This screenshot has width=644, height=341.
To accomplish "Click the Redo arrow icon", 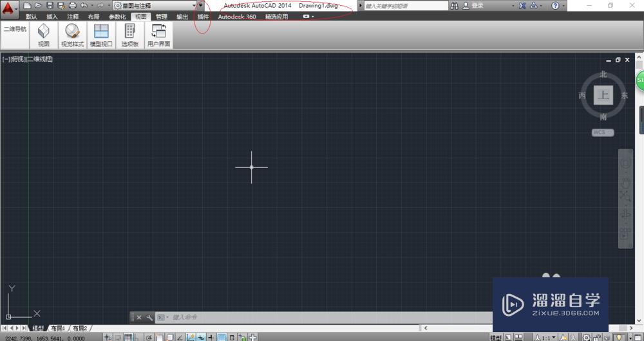I will point(100,6).
